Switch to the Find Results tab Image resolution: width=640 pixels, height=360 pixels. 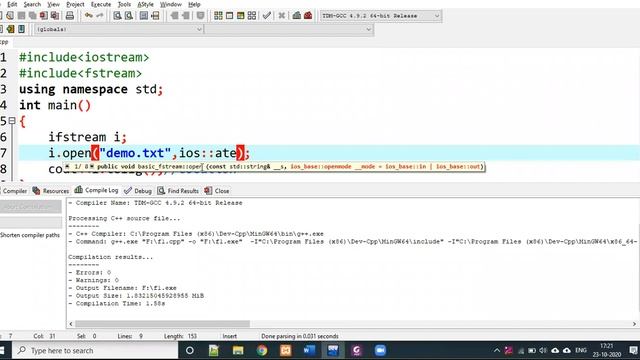[178, 191]
